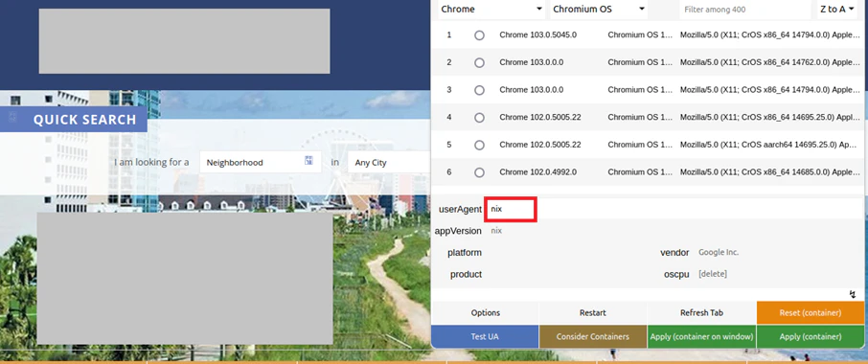Viewport: 868px width, 364px height.
Task: Open the Chromium OS dropdown
Action: coord(599,10)
